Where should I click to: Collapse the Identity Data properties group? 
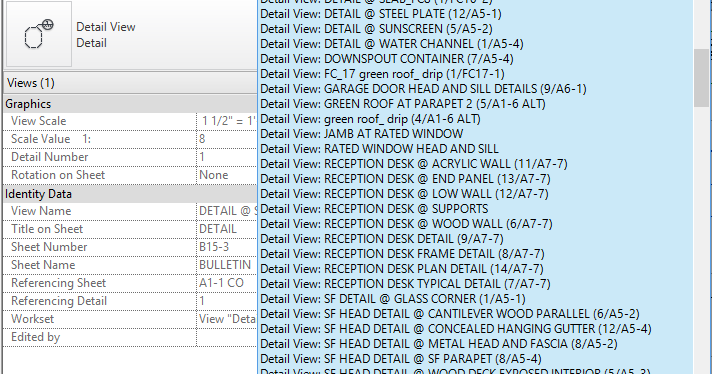[x=130, y=194]
